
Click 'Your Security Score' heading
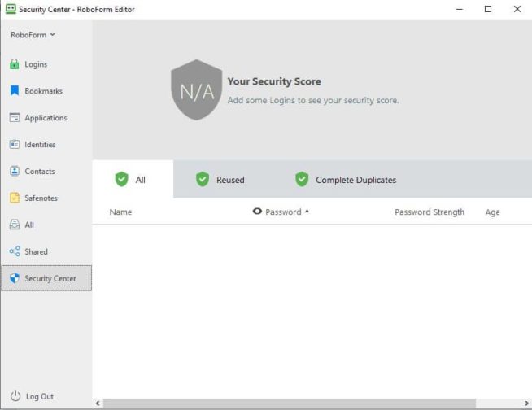coord(274,81)
